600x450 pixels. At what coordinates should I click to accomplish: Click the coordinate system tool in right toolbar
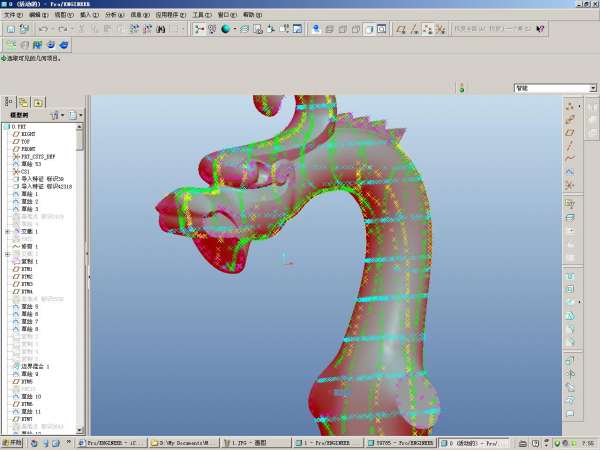(569, 186)
